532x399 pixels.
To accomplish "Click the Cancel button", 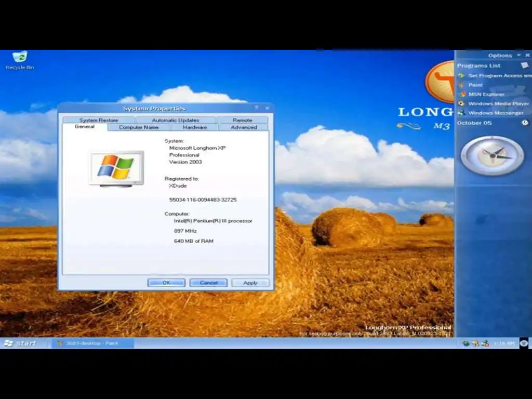I will (208, 283).
